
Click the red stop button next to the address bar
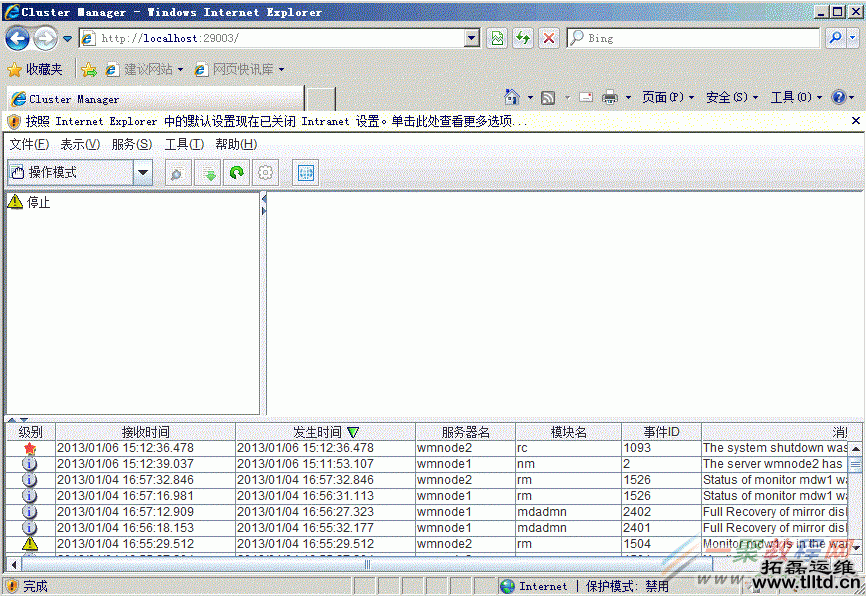coord(548,38)
